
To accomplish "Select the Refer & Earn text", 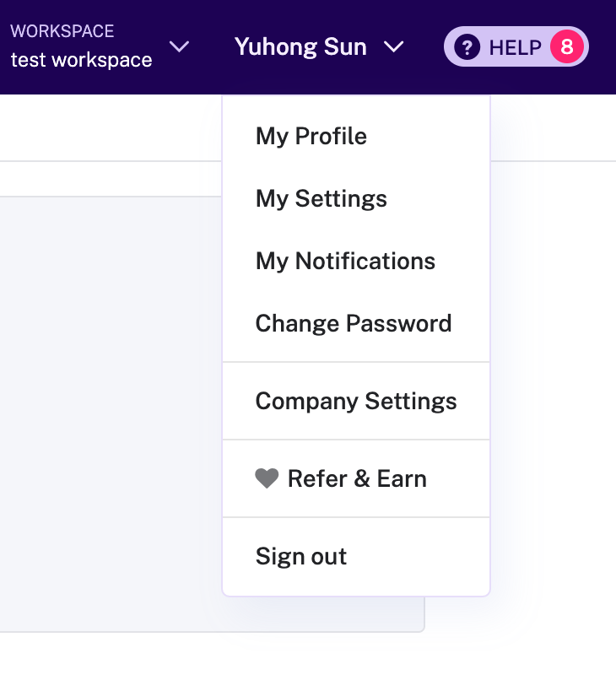I will click(357, 479).
